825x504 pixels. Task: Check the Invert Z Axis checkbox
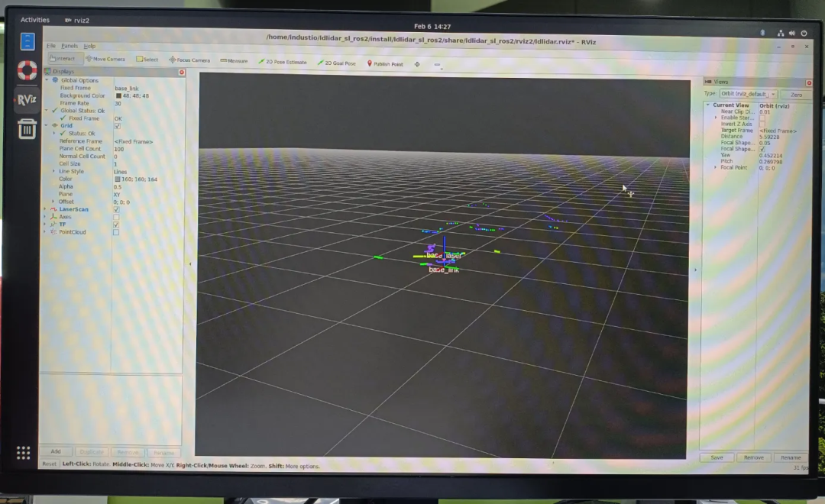(762, 124)
